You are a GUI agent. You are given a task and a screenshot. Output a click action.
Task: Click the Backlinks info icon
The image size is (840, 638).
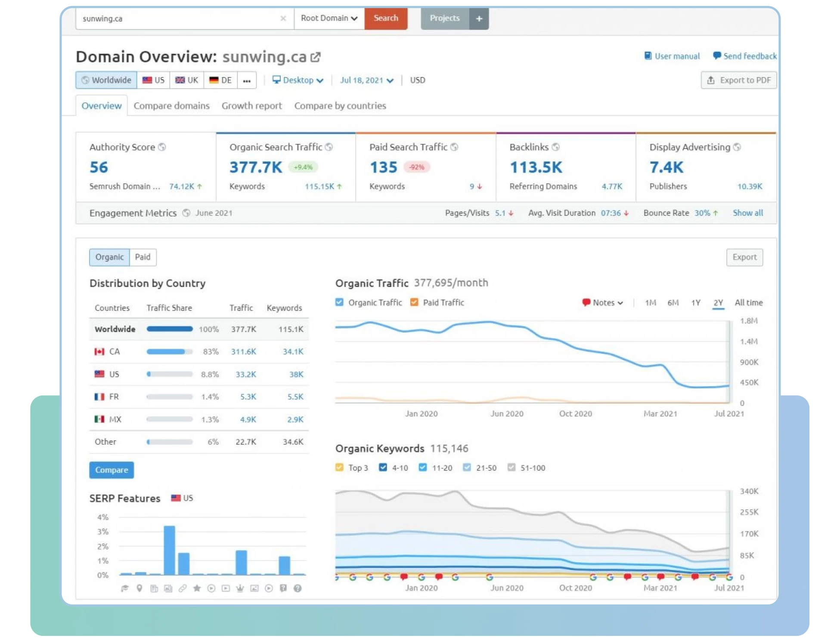pyautogui.click(x=556, y=147)
